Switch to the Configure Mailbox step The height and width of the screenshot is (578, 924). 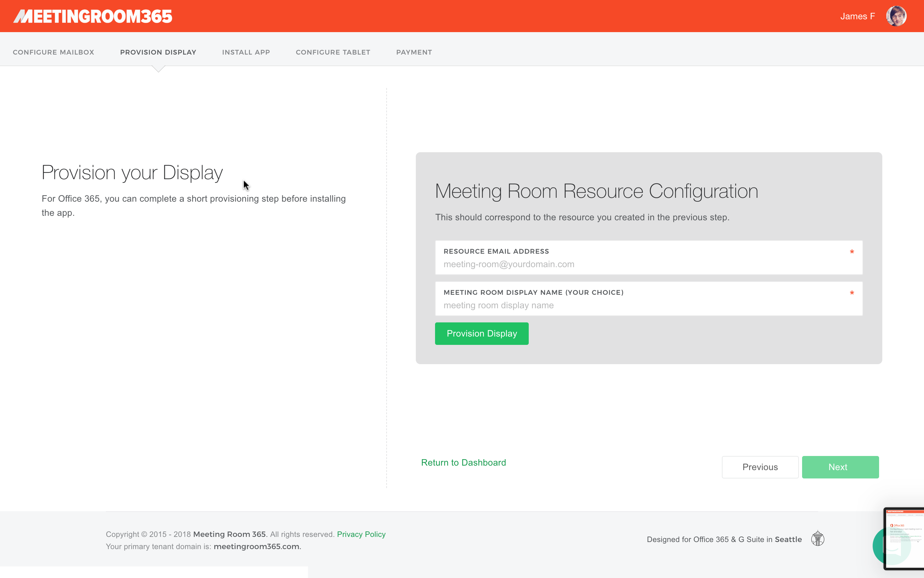coord(54,52)
